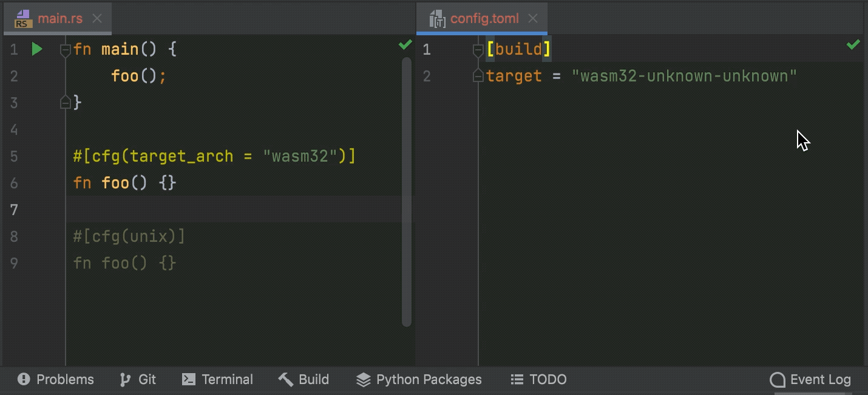Click the Event Log magnifier icon

(776, 379)
